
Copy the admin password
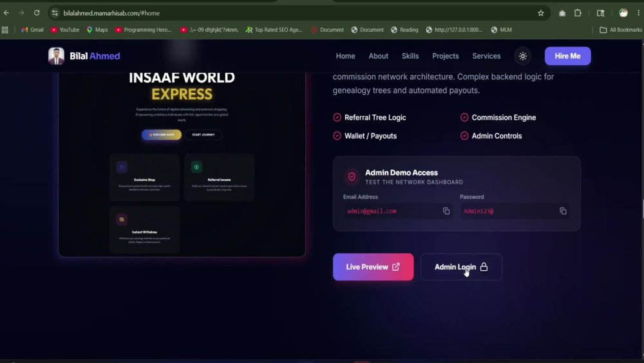563,211
